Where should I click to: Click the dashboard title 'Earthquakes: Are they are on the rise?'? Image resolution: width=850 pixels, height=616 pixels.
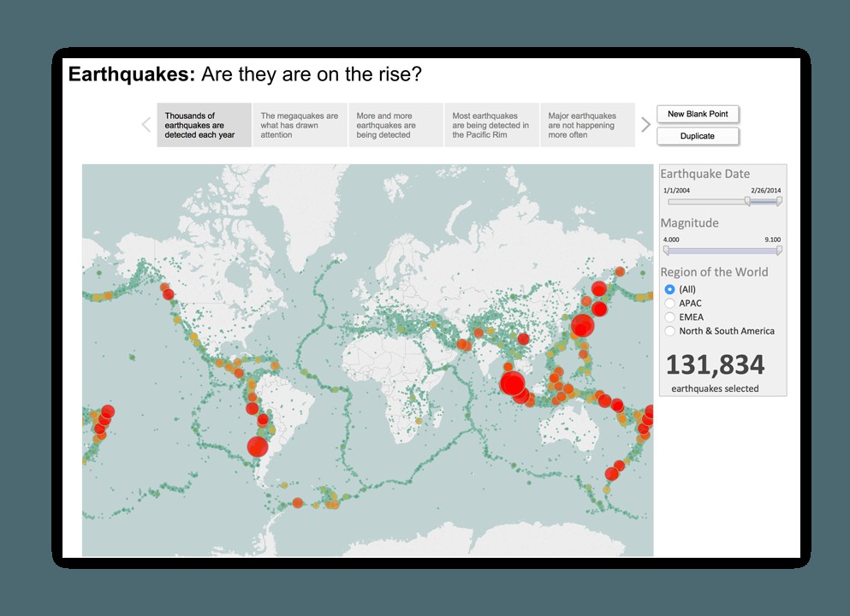point(245,74)
